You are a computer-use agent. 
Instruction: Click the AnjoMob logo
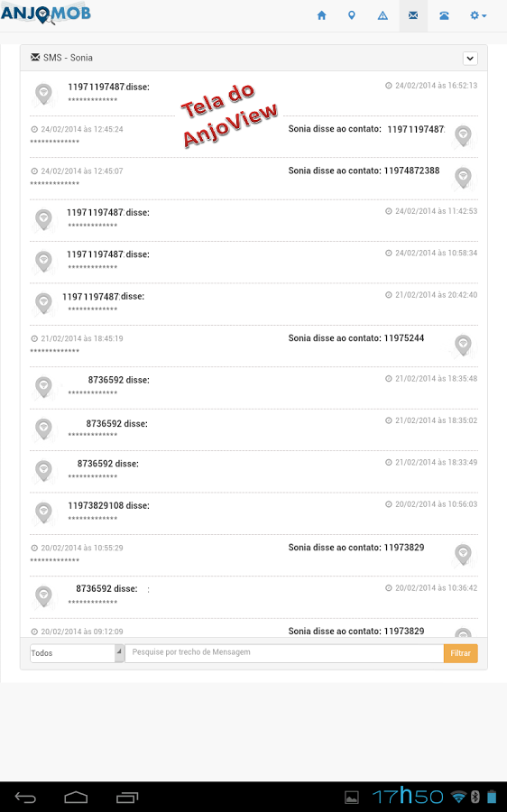(46, 14)
